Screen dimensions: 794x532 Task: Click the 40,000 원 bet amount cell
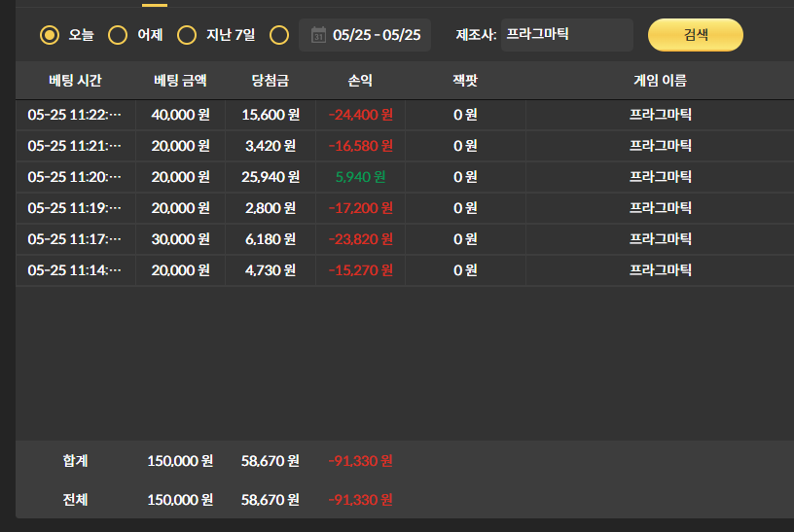pyautogui.click(x=180, y=115)
